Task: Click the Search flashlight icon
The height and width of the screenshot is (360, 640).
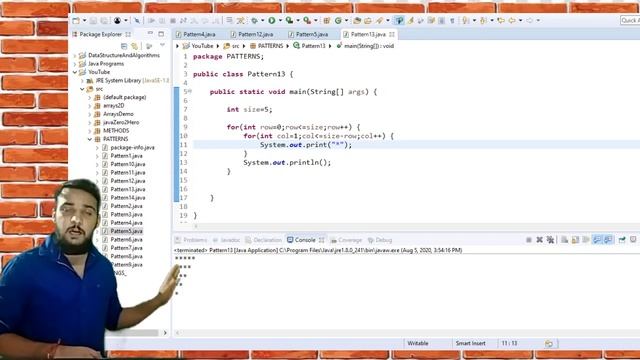Action: pyautogui.click(x=379, y=20)
